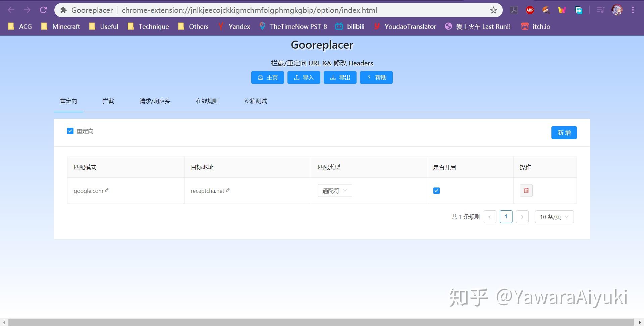Image resolution: width=644 pixels, height=326 pixels.
Task: Click the 新增 add rule button
Action: [564, 132]
